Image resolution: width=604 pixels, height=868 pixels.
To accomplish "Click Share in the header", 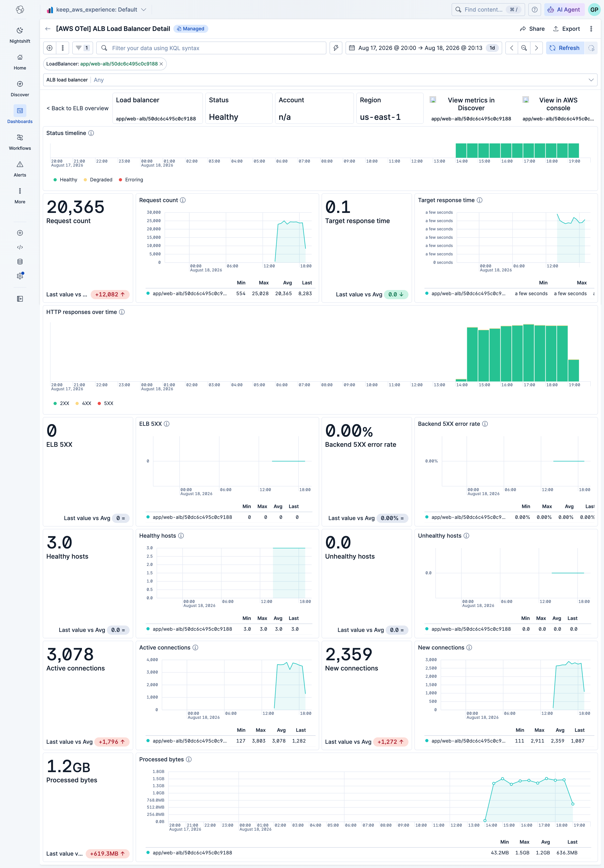I will pyautogui.click(x=532, y=29).
